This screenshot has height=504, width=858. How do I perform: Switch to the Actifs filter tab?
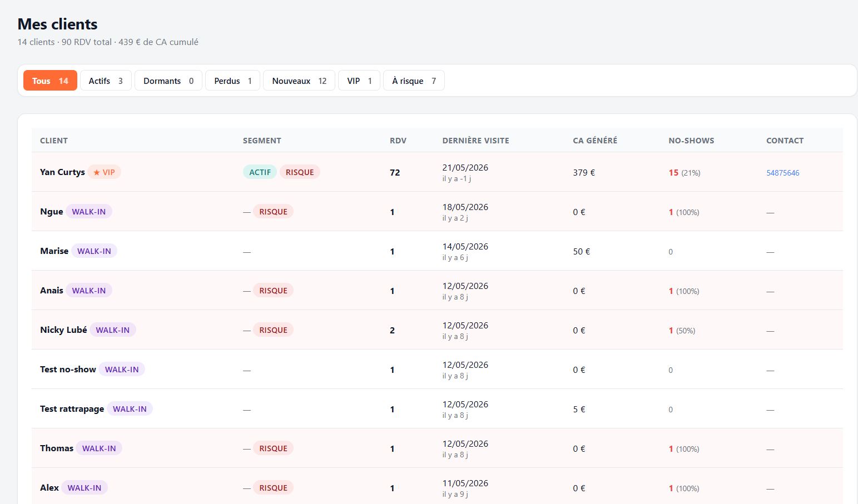point(106,81)
